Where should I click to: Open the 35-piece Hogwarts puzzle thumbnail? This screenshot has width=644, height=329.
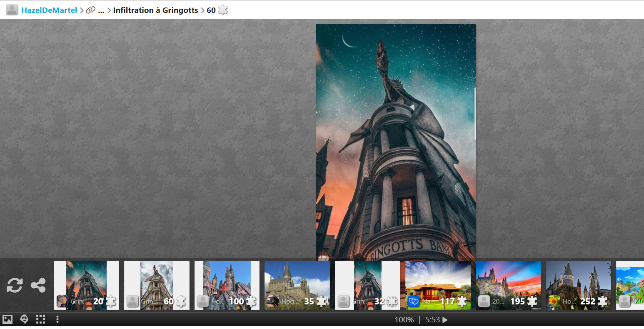click(297, 285)
